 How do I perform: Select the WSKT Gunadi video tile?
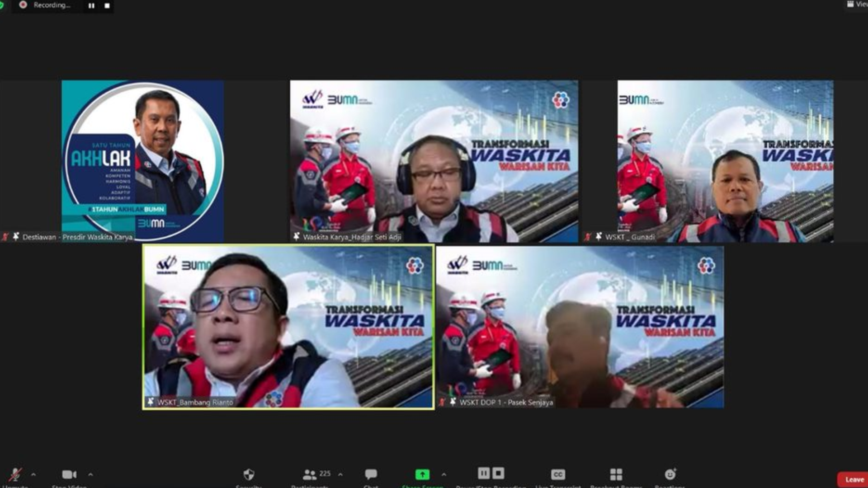pyautogui.click(x=726, y=161)
